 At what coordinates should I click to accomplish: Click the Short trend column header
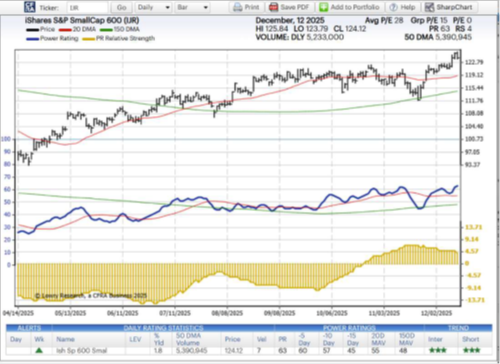point(471,339)
